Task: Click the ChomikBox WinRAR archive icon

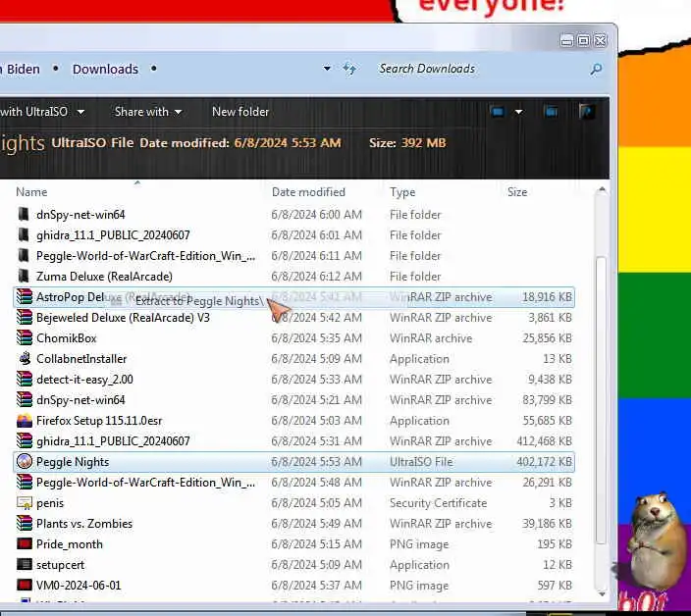Action: click(25, 338)
